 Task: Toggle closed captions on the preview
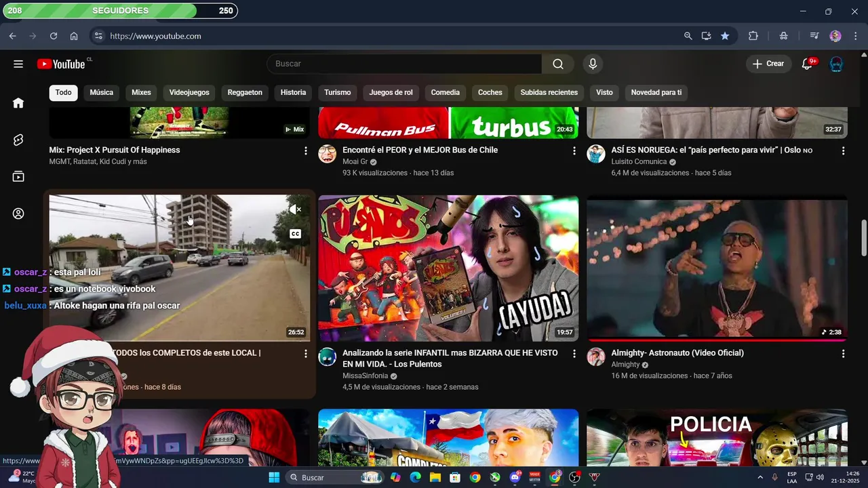[x=295, y=234]
